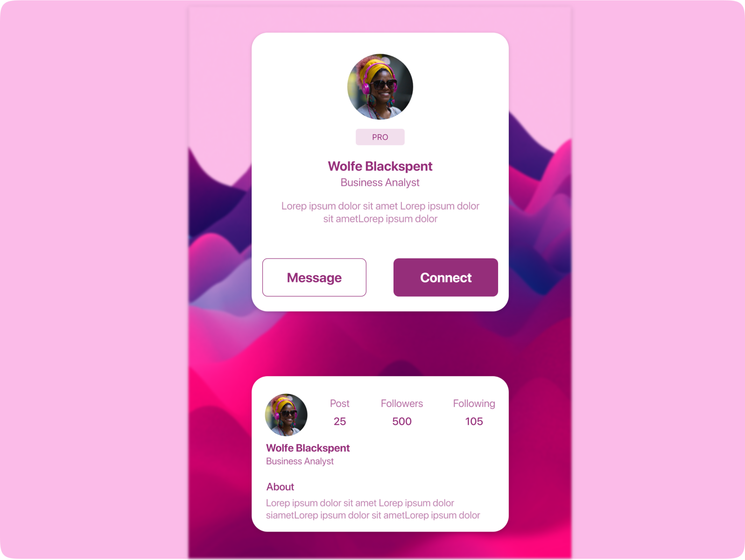This screenshot has width=745, height=560.
Task: Select the PRO badge
Action: pyautogui.click(x=380, y=137)
